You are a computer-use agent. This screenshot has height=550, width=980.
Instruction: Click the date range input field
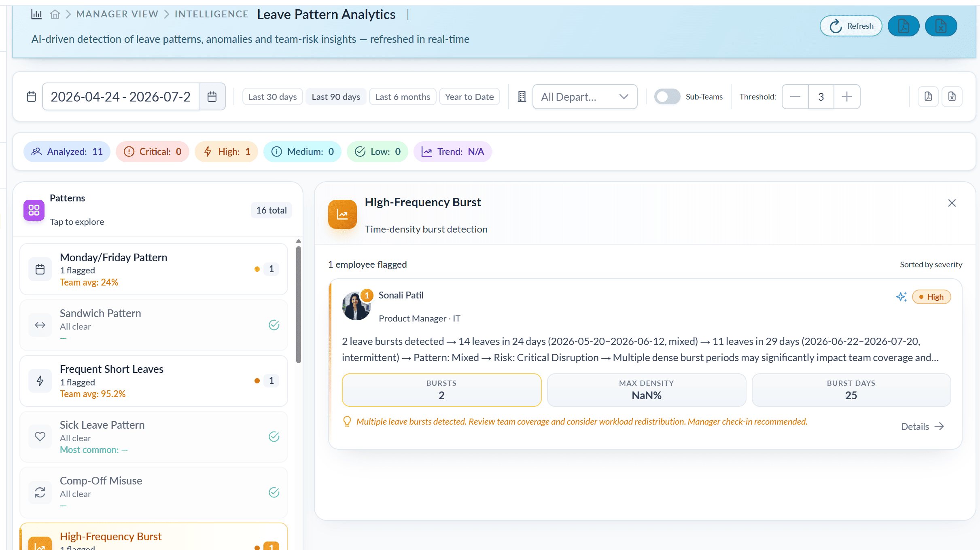click(x=121, y=97)
